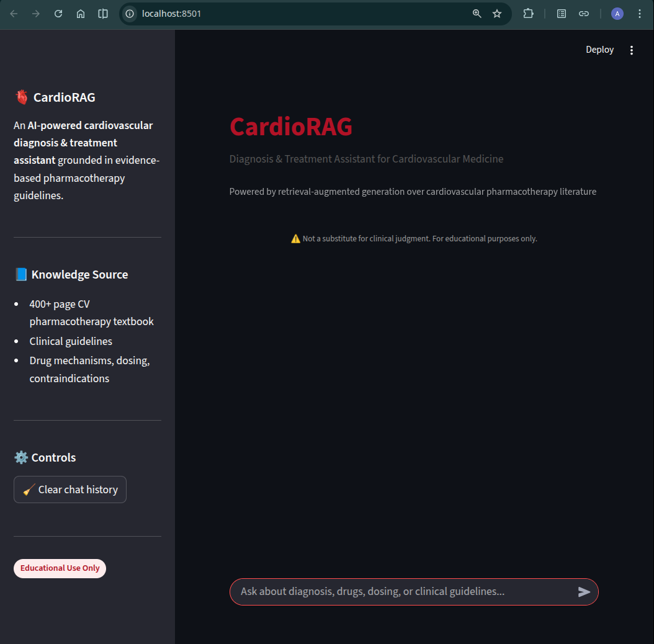Focus the 'Ask about diagnosis' chat input

pyautogui.click(x=400, y=592)
